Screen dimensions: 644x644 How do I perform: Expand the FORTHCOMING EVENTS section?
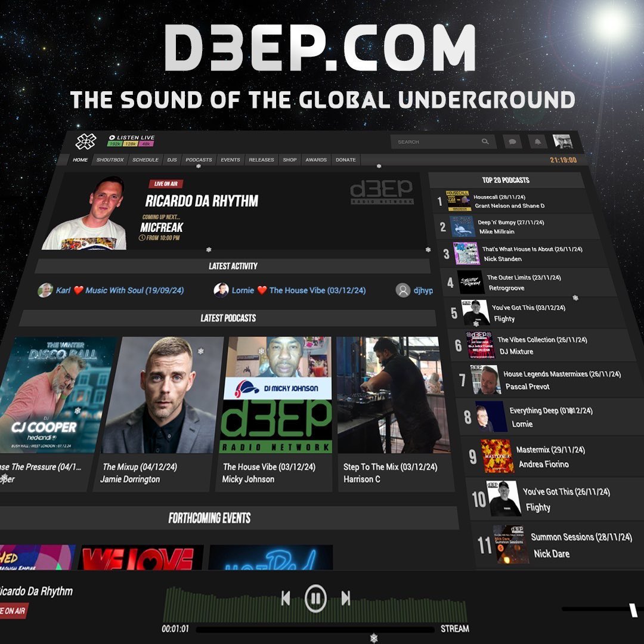coord(209,518)
